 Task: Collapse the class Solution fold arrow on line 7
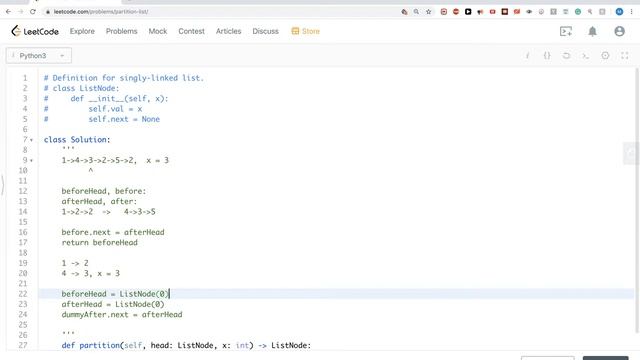[x=31, y=140]
